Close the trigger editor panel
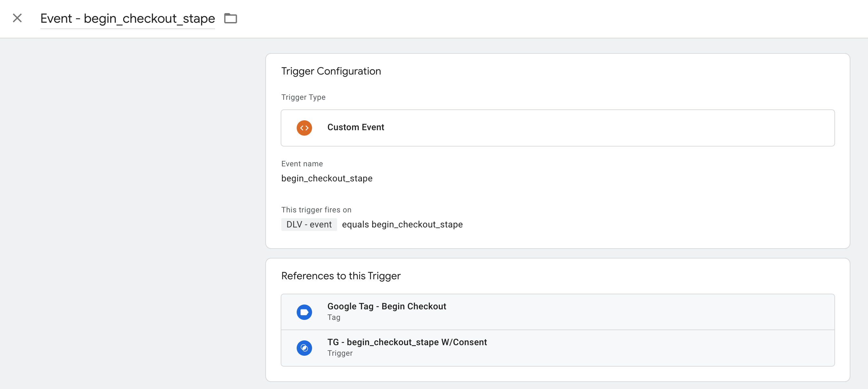The width and height of the screenshot is (868, 389). tap(17, 18)
